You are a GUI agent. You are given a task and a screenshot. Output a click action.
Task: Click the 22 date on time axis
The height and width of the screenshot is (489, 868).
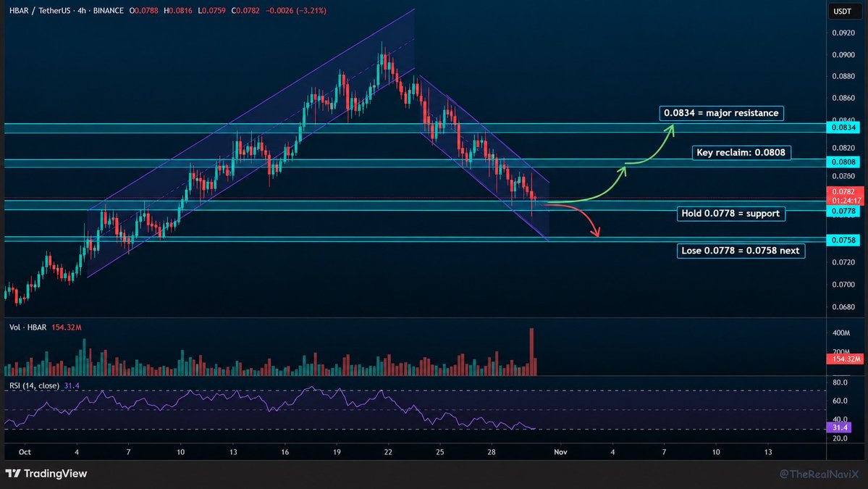point(388,452)
